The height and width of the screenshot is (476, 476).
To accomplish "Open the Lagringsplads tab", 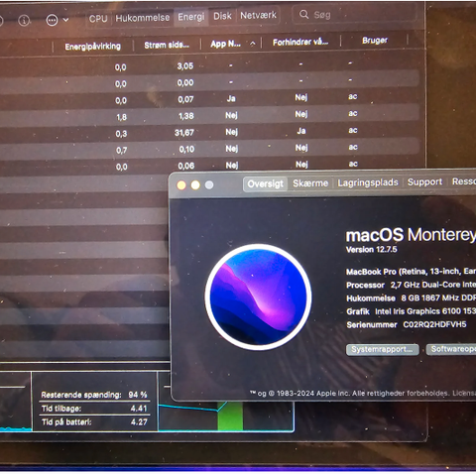I will [368, 182].
